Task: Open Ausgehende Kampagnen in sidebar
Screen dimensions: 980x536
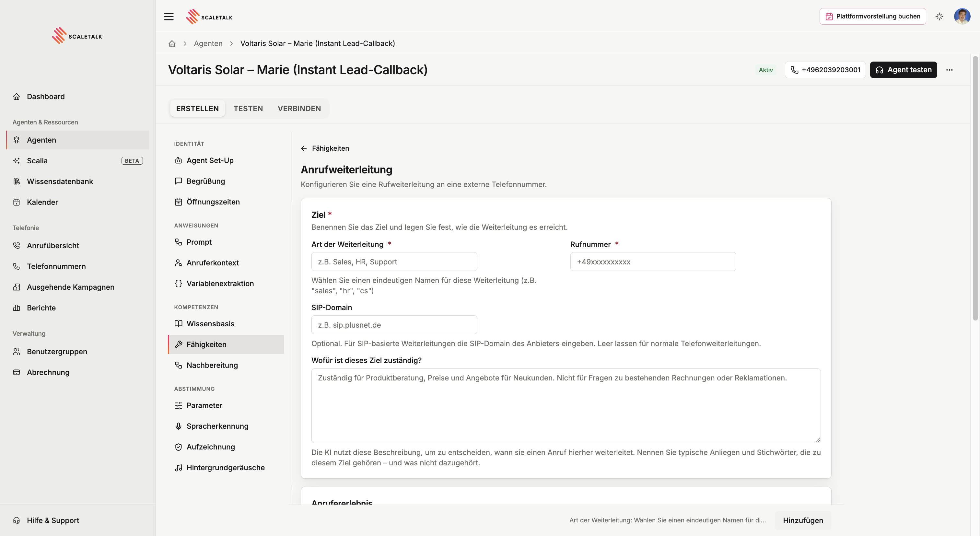Action: tap(77, 287)
